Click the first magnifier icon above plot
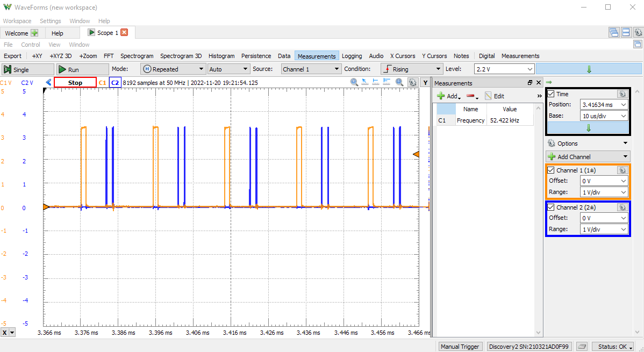Viewport: 644px width, 352px height. click(x=354, y=82)
